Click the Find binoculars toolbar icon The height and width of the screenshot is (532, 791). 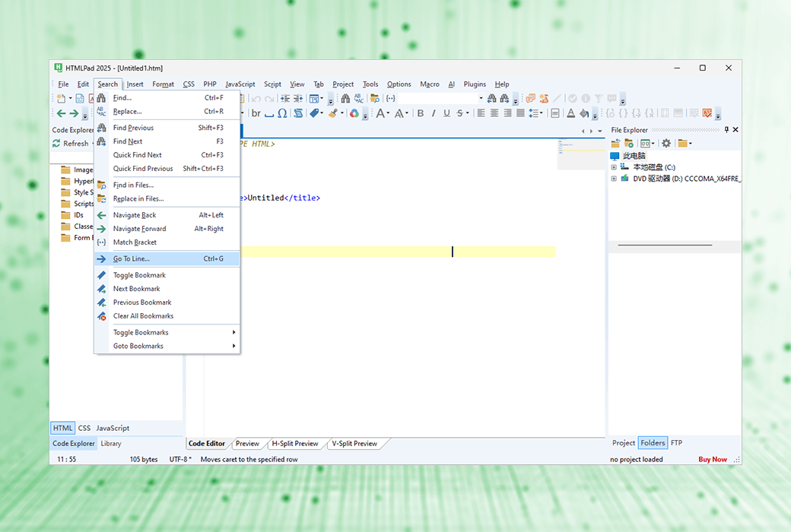tap(345, 98)
